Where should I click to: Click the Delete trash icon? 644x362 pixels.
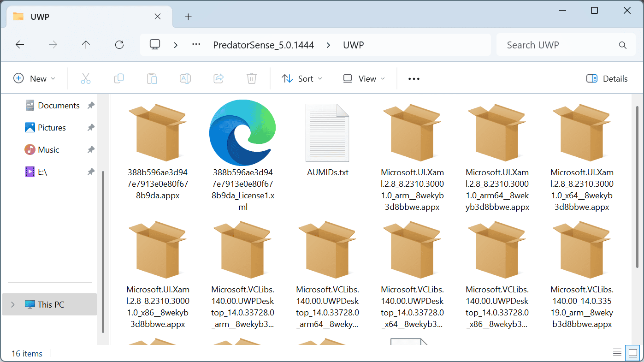tap(252, 78)
